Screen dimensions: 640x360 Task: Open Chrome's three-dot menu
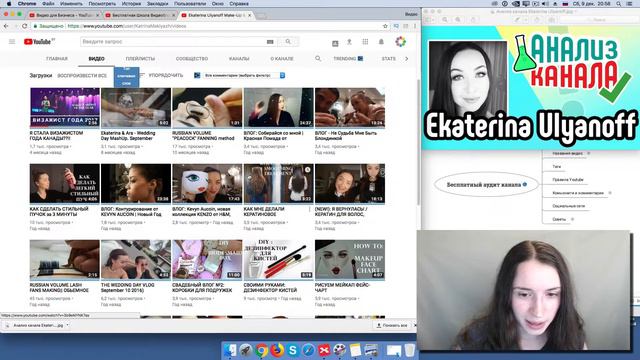[x=415, y=26]
